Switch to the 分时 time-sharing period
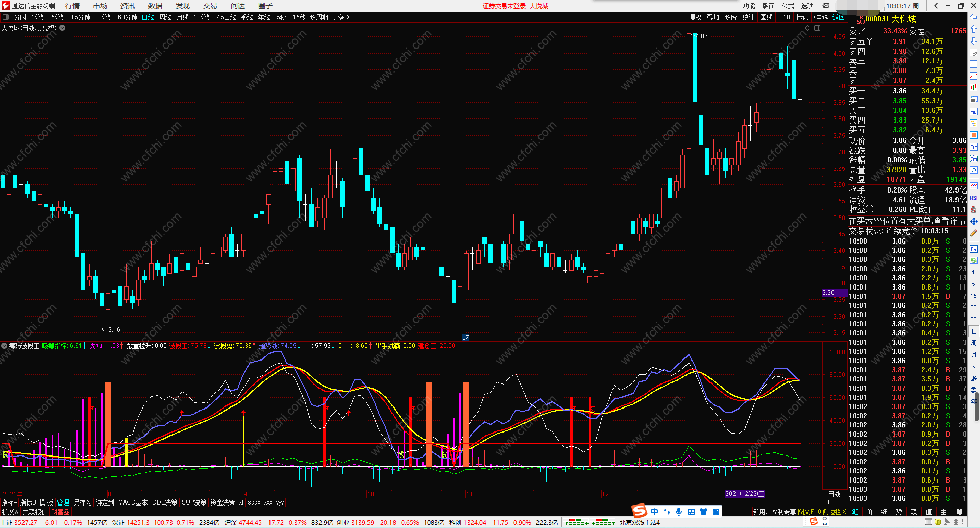This screenshot has height=528, width=980. (20, 17)
